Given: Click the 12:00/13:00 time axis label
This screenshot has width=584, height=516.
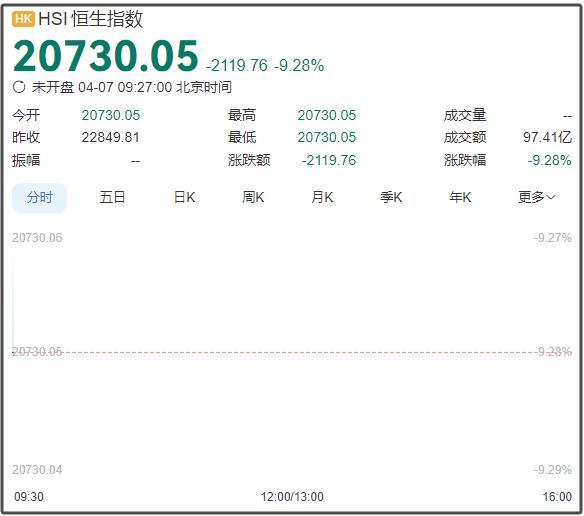Looking at the screenshot, I should 292,497.
